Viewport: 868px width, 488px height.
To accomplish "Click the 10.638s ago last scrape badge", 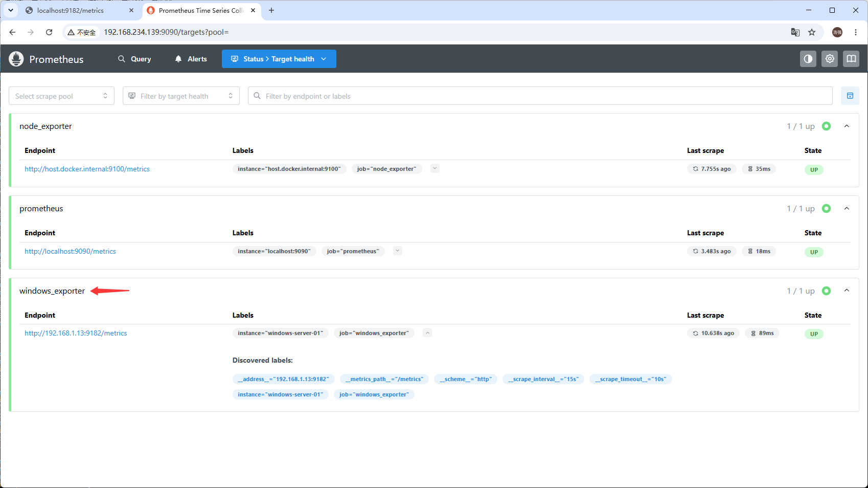I will point(713,333).
